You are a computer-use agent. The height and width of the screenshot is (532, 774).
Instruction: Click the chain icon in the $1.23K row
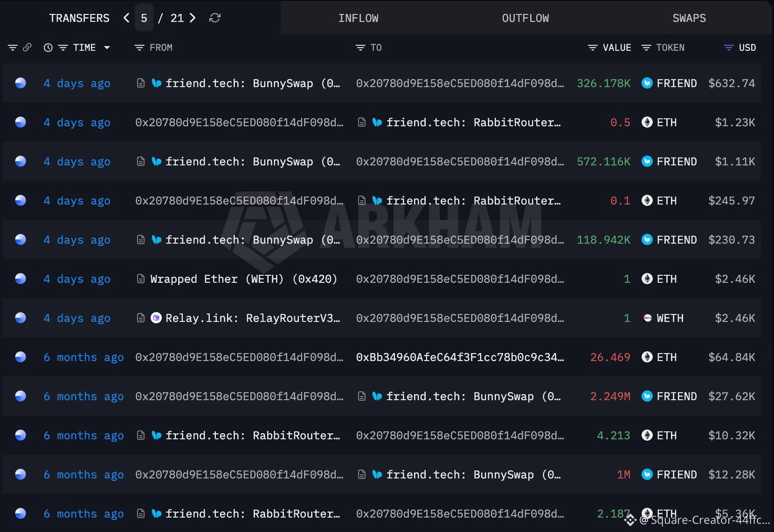pyautogui.click(x=21, y=122)
